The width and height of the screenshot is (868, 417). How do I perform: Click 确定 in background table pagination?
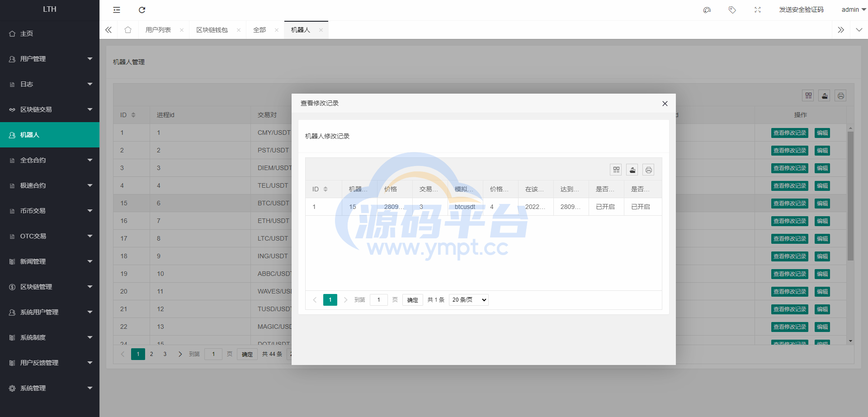[247, 354]
